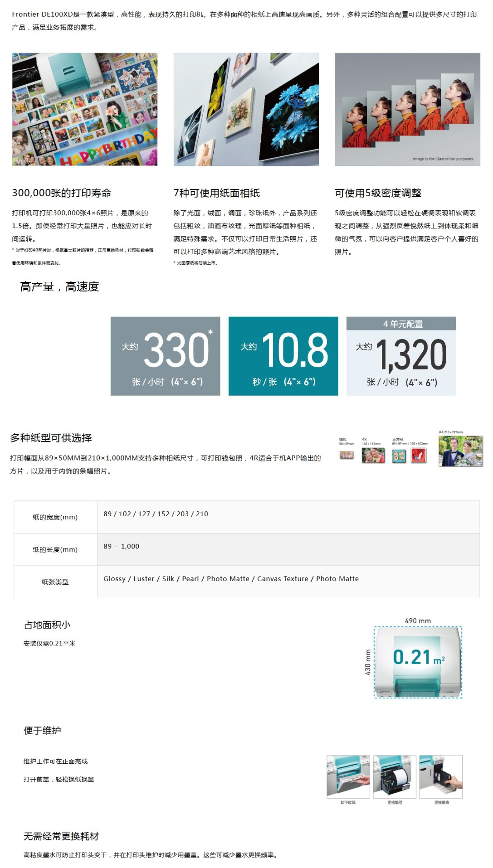Click the paper length 89 - 1,000 cell

pos(288,549)
